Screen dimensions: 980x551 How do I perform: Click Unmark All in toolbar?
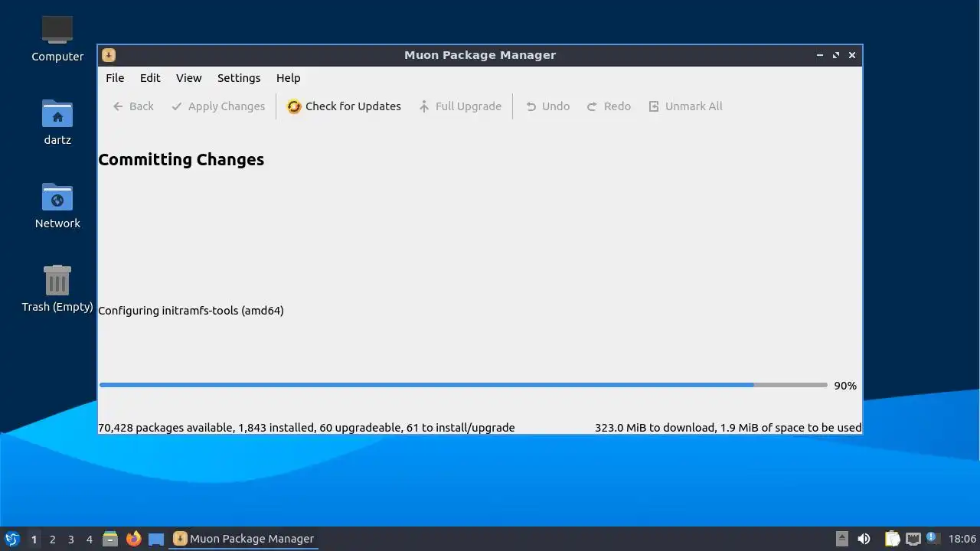click(x=685, y=106)
